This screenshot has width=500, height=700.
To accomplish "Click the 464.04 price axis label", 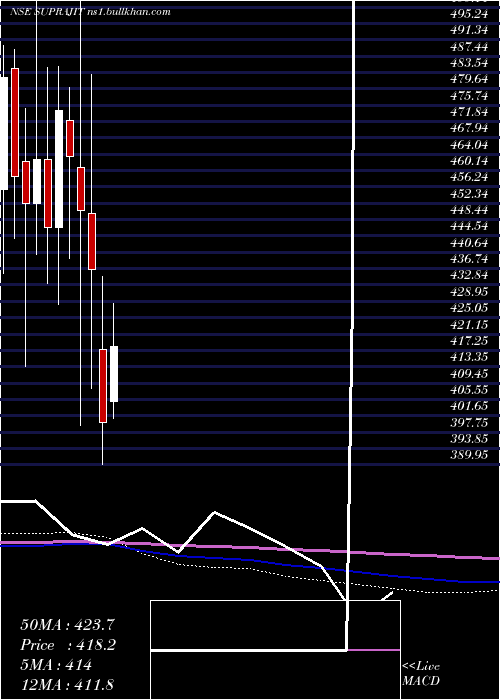I will pyautogui.click(x=469, y=144).
